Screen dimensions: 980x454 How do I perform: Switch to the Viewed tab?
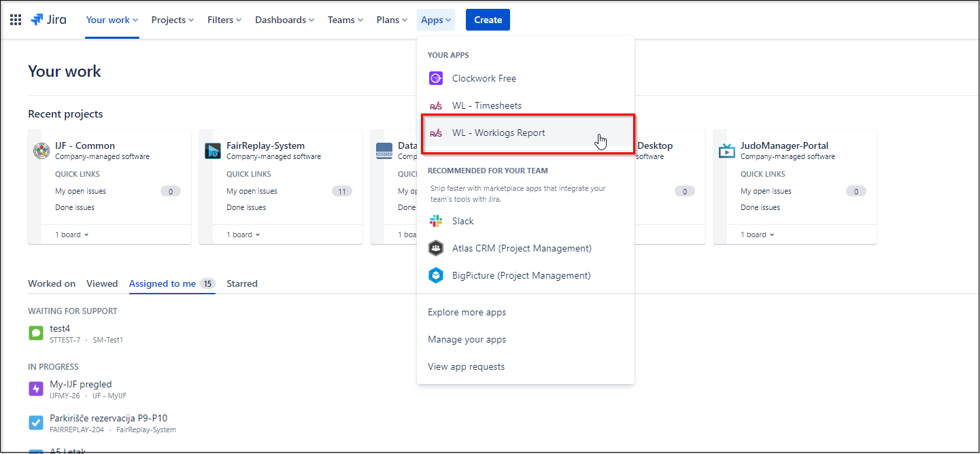tap(102, 283)
